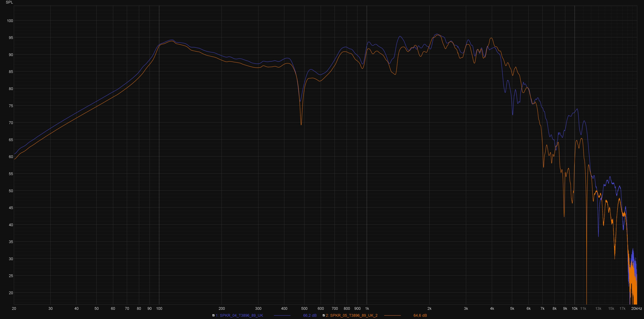Uncheck the SPKR_05_T3896_89_UK_2 trace checkbox
The height and width of the screenshot is (319, 644).
(323, 315)
